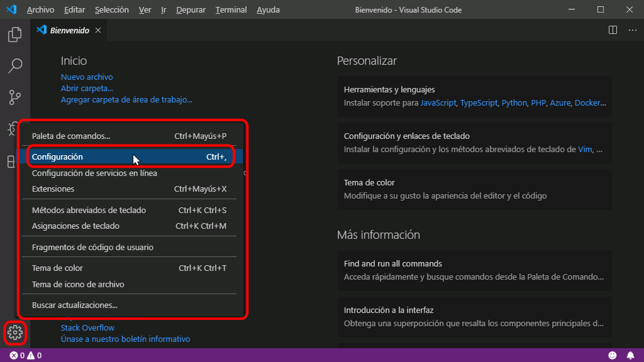Open the Introducción a la interfaz card

pyautogui.click(x=475, y=317)
